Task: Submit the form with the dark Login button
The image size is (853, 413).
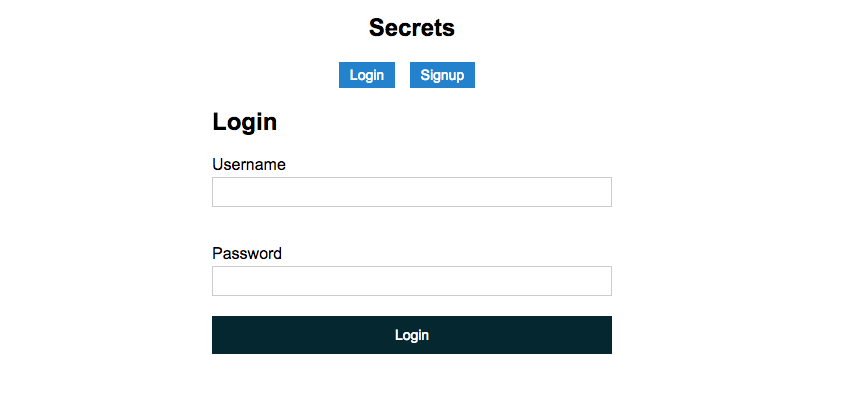Action: click(x=411, y=335)
